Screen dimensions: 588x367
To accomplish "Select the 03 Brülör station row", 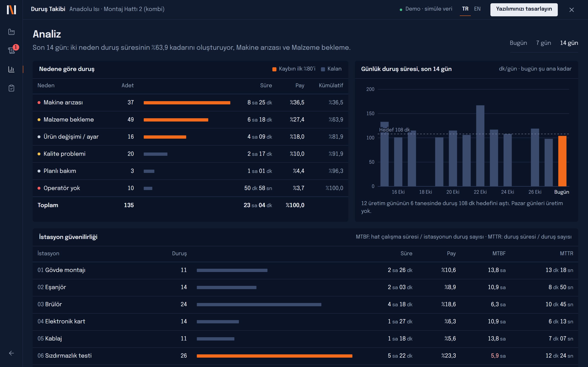I will pos(305,304).
